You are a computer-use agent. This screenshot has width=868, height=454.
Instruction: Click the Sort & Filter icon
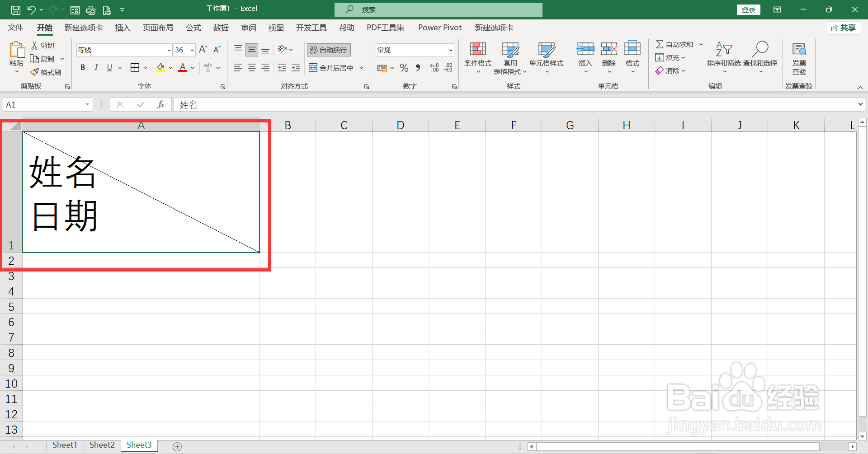click(x=724, y=49)
